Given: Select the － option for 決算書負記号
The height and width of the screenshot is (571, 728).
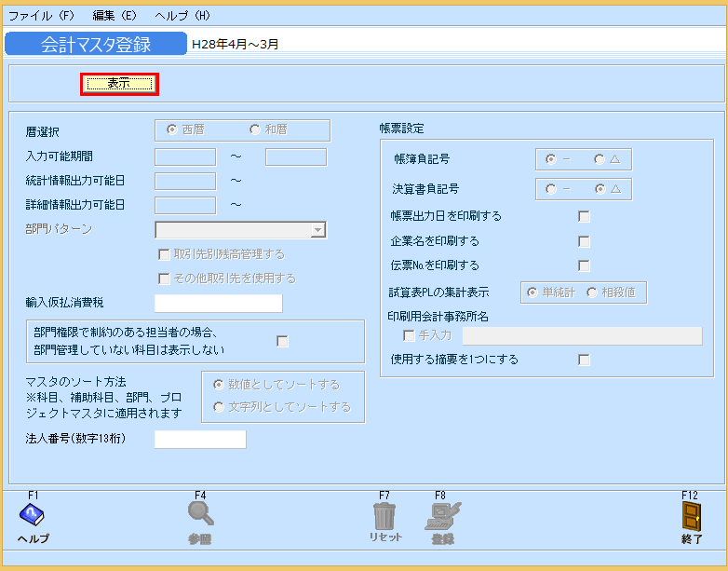Looking at the screenshot, I should click(551, 189).
